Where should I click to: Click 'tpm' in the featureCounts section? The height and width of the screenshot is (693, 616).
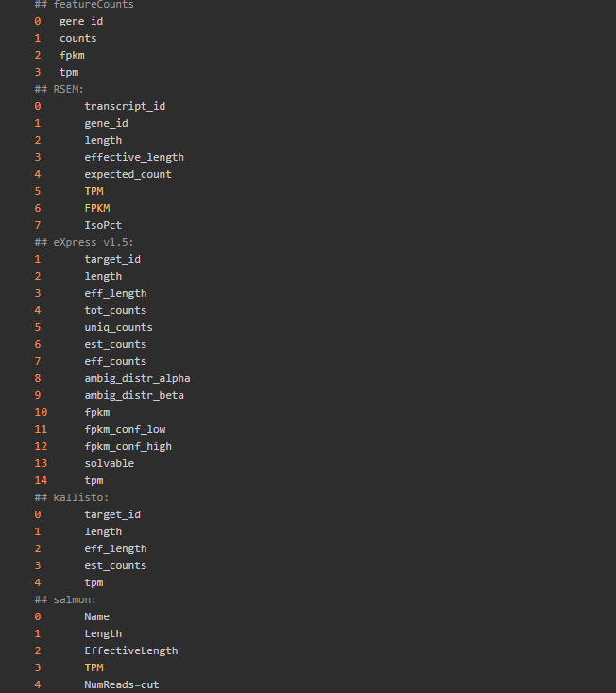point(69,73)
